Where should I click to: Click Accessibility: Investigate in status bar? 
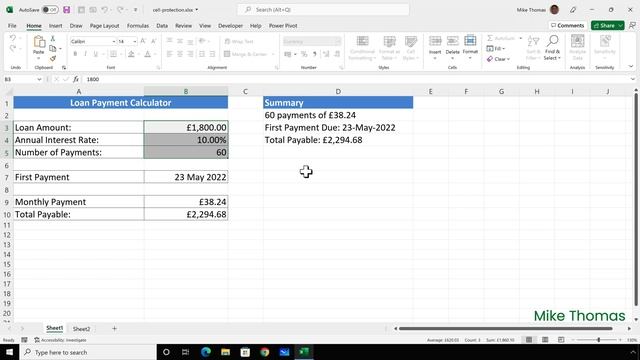pos(60,340)
